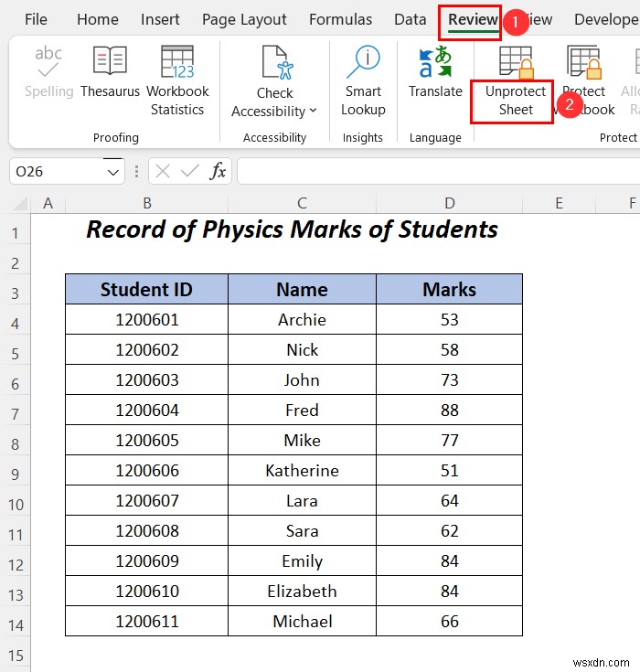Open Smart Lookup
Viewport: 640px width, 672px height.
click(x=363, y=80)
